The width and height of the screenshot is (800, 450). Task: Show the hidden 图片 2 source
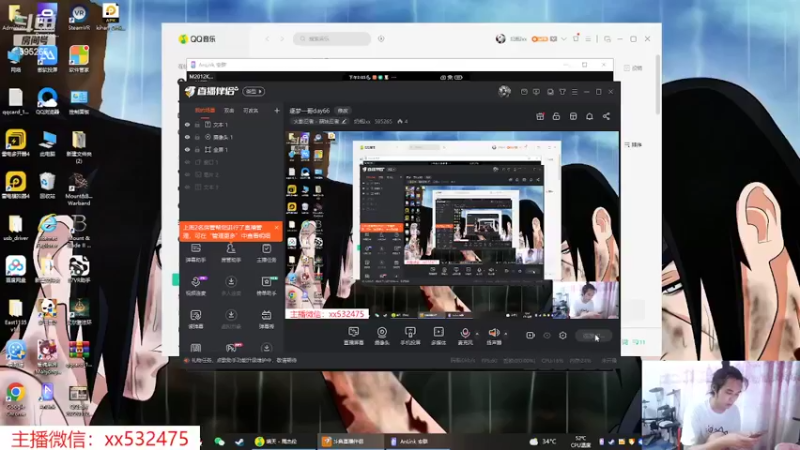coord(187,174)
